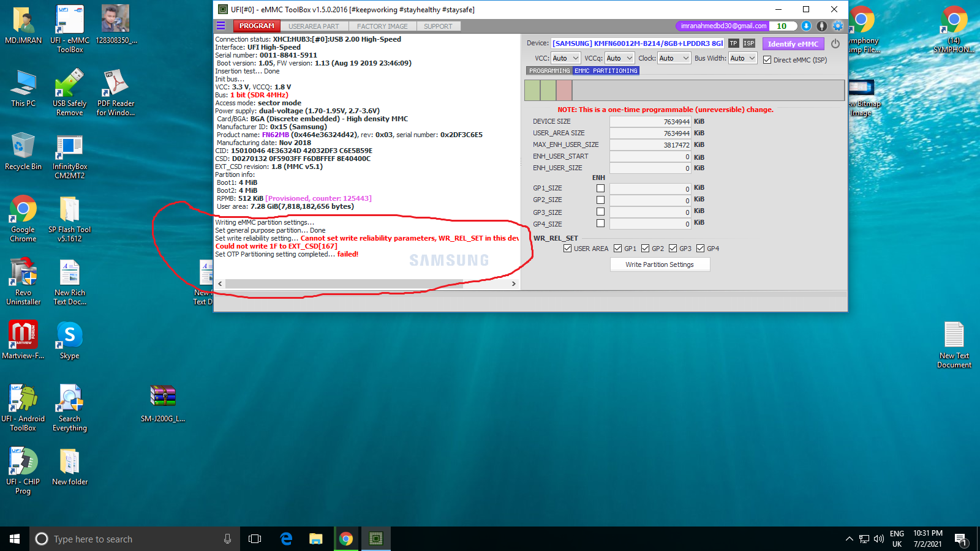Enable ENH checkbox for GP3_SIZE
Image resolution: width=980 pixels, height=551 pixels.
click(x=600, y=212)
